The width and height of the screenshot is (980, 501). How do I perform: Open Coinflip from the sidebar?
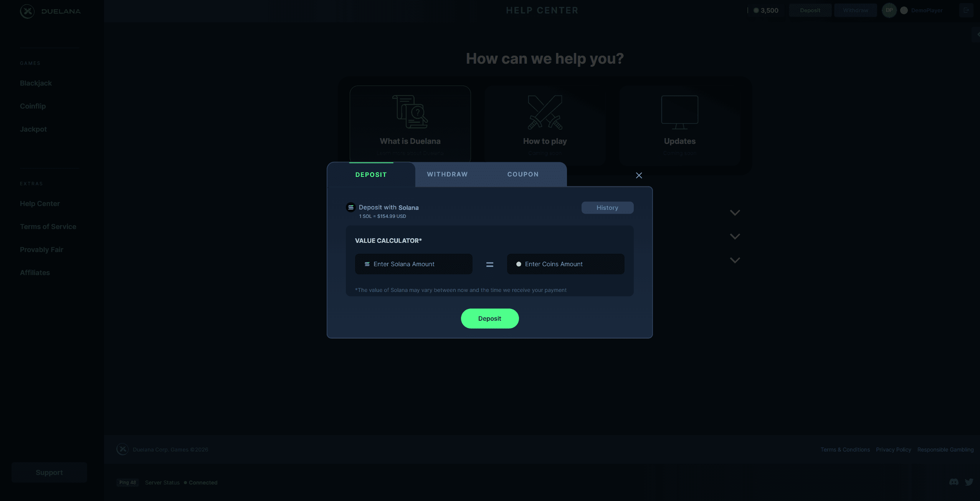[33, 106]
